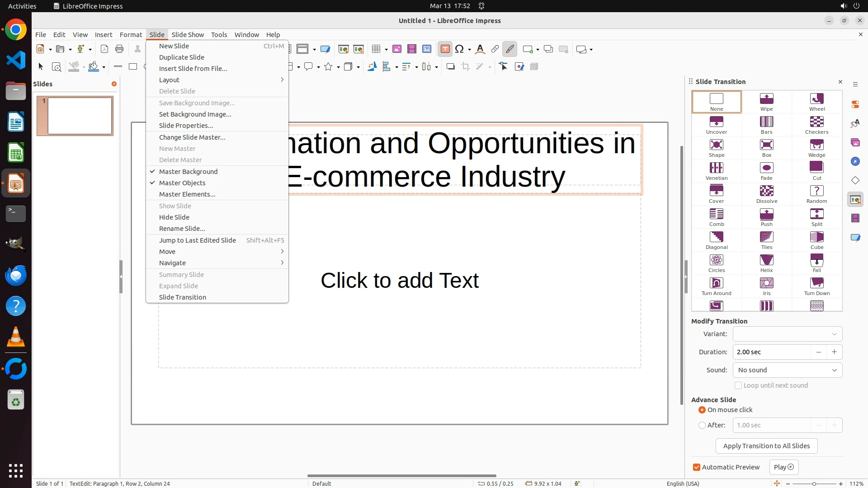Open VLC from the dock

pos(16,337)
